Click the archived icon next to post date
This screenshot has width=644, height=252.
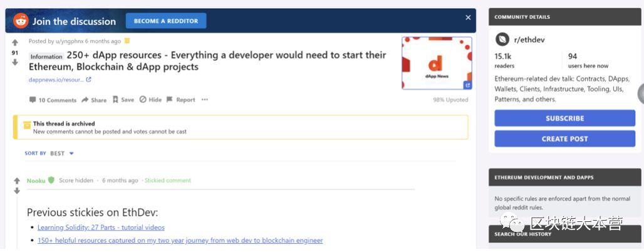(127, 41)
